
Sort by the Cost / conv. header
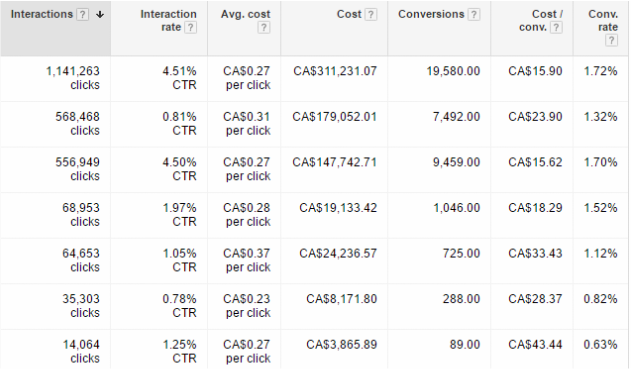pos(541,21)
